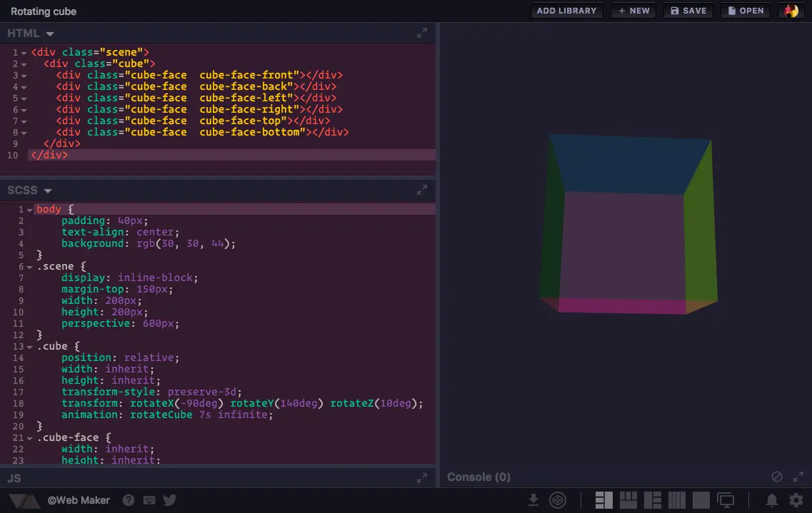This screenshot has width=812, height=513.
Task: Click the animation: rotateCube 7s infinite line
Action: coord(166,415)
